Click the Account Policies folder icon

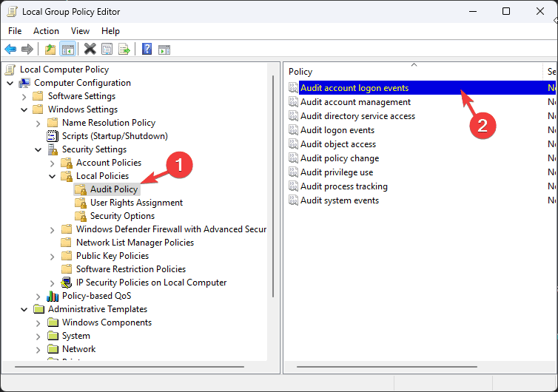tap(67, 163)
